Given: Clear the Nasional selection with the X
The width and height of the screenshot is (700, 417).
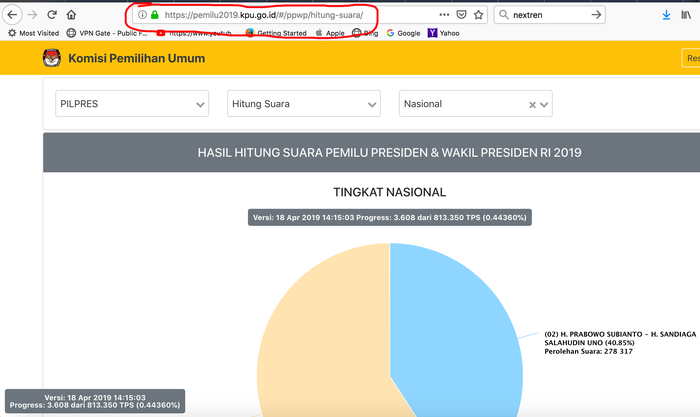Looking at the screenshot, I should (532, 105).
